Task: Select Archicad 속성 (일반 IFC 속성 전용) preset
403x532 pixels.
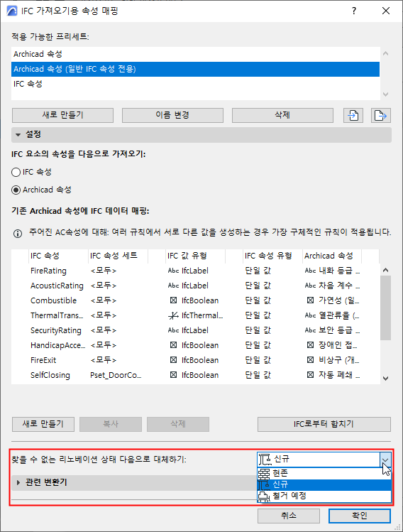Action: pos(195,69)
